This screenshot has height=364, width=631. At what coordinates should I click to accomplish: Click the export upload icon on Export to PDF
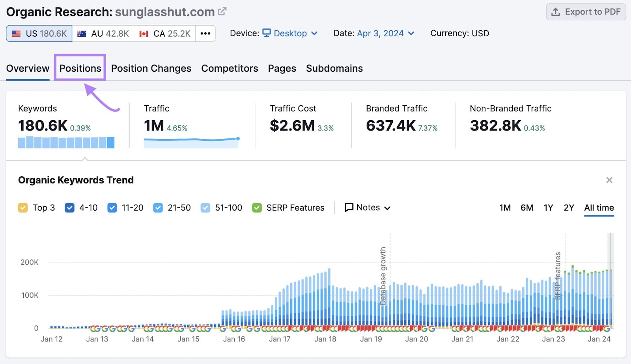556,11
